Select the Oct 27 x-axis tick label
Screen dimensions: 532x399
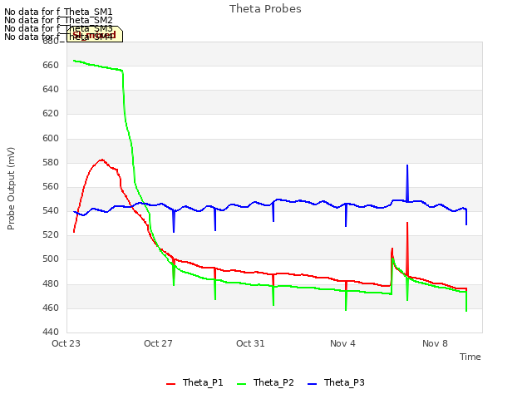tap(158, 343)
